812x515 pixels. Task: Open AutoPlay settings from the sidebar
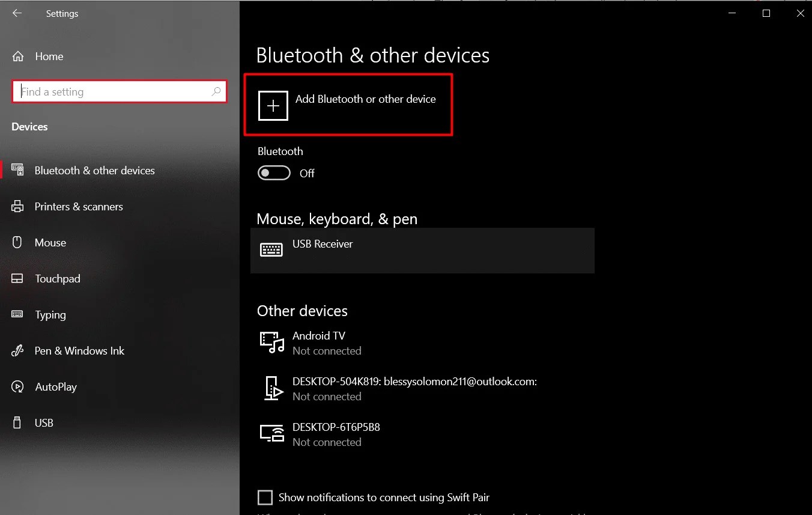[17, 386]
